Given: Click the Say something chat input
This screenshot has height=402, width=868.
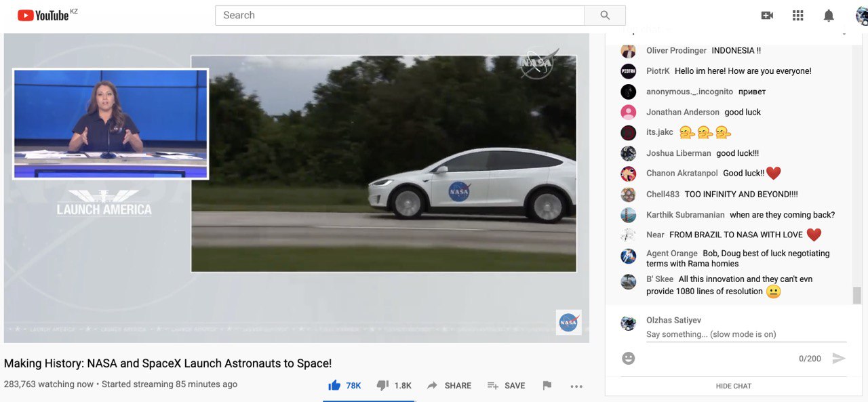Looking at the screenshot, I should pyautogui.click(x=746, y=334).
